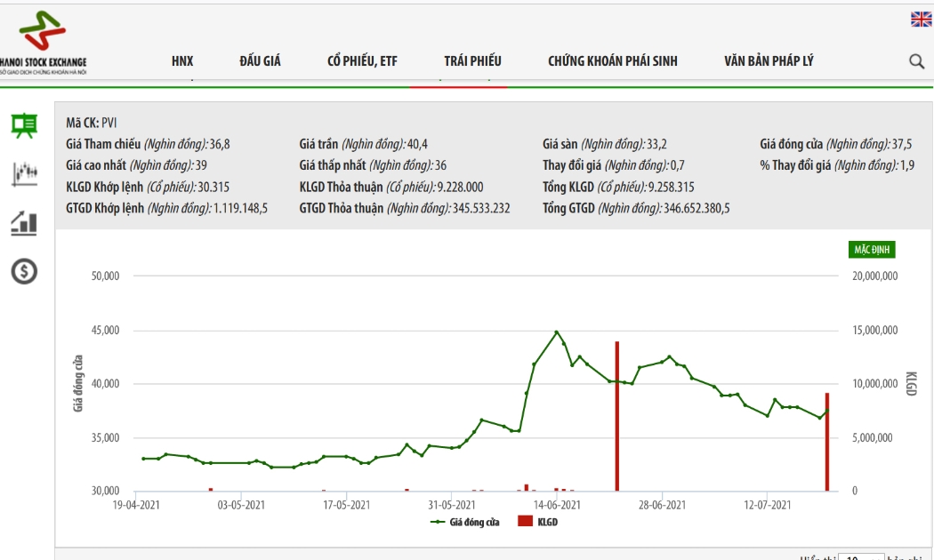The width and height of the screenshot is (934, 560).
Task: Open the bar growth chart sidebar icon
Action: click(x=24, y=223)
